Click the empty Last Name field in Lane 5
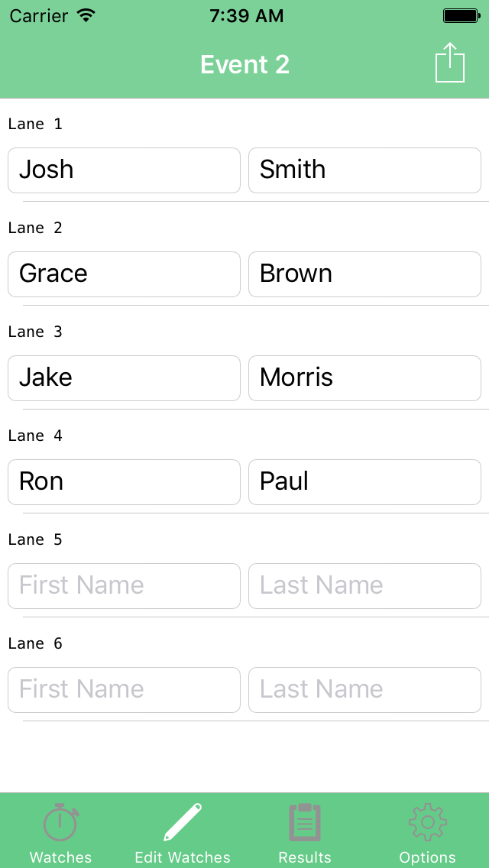Image resolution: width=489 pixels, height=868 pixels. (364, 586)
